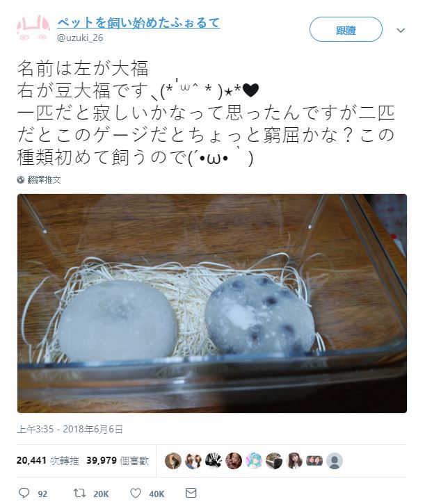425x504 pixels.
Task: View the 20,441 次轉推 retweets list
Action: [47, 461]
